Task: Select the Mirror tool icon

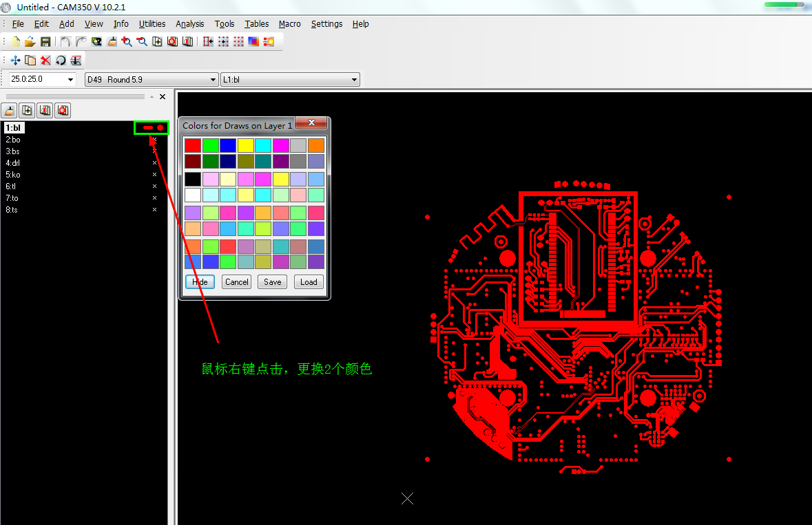Action: [76, 61]
